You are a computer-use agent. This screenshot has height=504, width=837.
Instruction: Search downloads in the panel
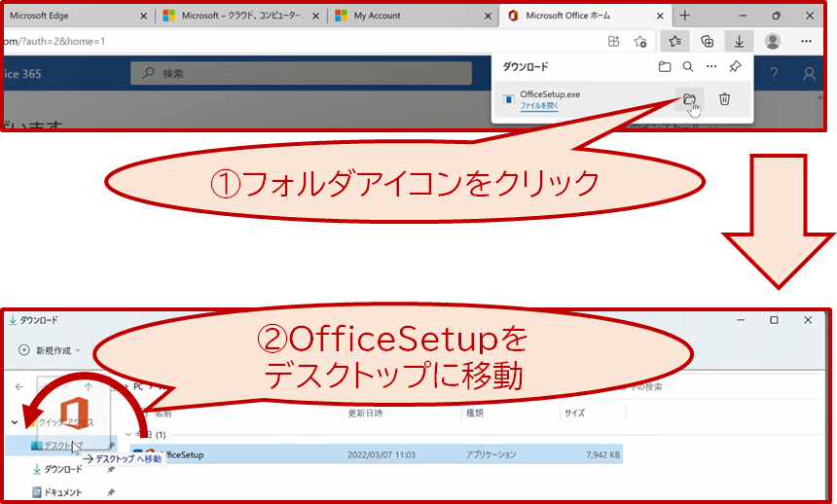click(688, 67)
